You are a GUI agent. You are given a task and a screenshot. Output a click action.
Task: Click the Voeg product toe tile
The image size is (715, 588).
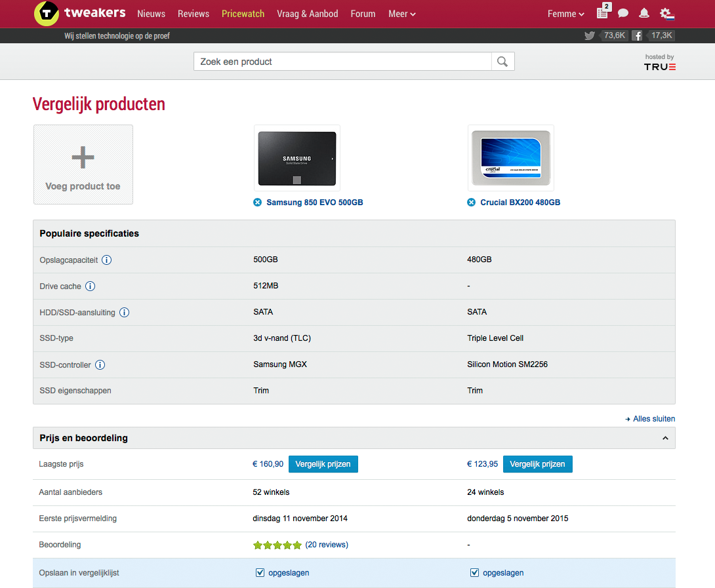pyautogui.click(x=83, y=165)
